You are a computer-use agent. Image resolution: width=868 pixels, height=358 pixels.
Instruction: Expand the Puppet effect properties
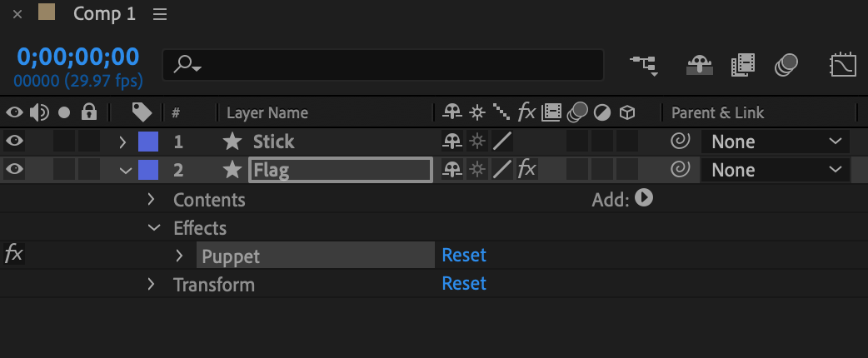pyautogui.click(x=179, y=256)
